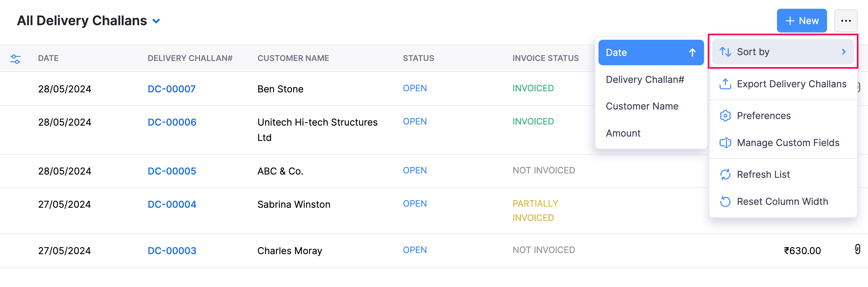This screenshot has height=287, width=868.
Task: Click the column customization filter icon
Action: (15, 59)
